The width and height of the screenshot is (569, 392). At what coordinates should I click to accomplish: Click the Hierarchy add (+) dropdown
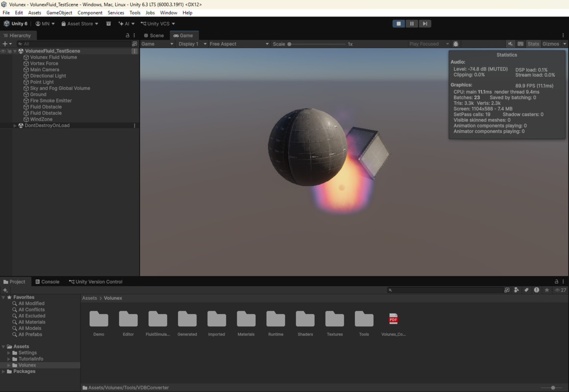click(x=7, y=44)
